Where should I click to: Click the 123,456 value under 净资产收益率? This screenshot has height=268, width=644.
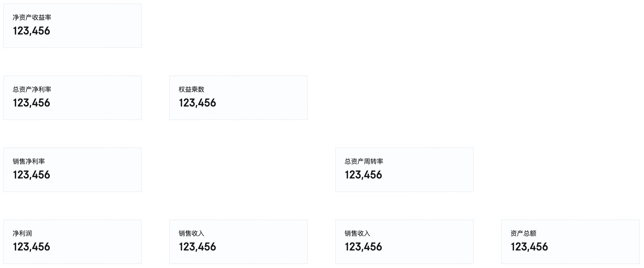[31, 31]
